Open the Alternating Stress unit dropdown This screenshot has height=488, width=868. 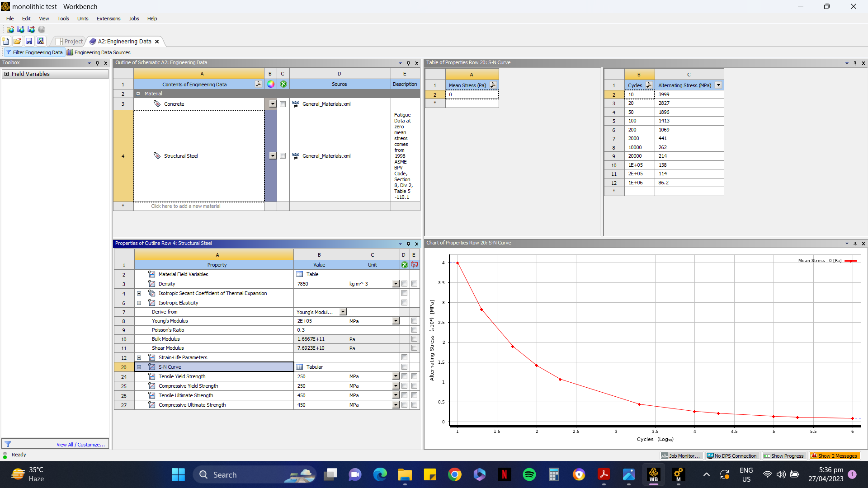[718, 85]
